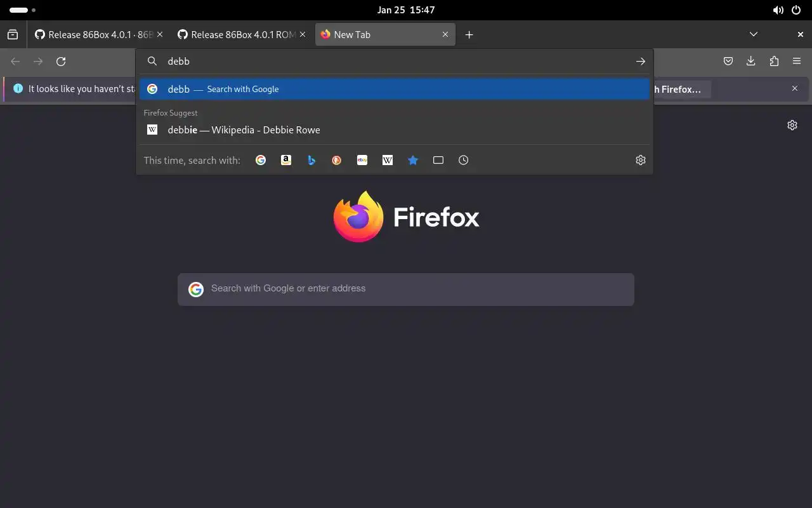Search with Amazon this time
Screen dimensions: 812x508
pos(286,160)
